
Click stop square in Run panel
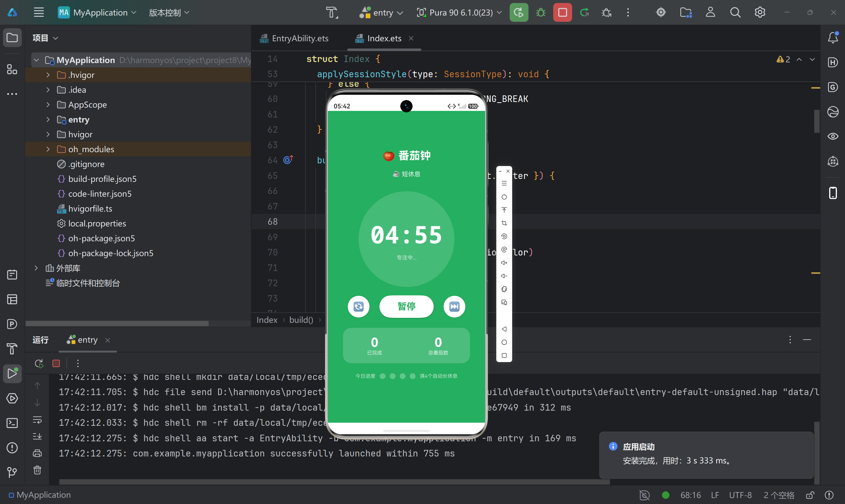click(56, 363)
